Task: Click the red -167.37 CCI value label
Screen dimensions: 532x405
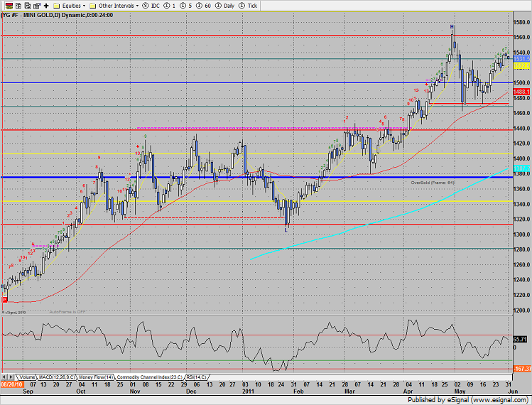Action: (x=522, y=368)
